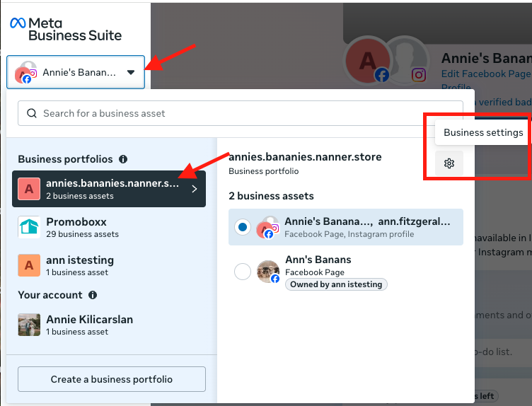This screenshot has height=406, width=532.
Task: Expand chevron on annies.bananies.nanner.s... portfolio
Action: 195,189
